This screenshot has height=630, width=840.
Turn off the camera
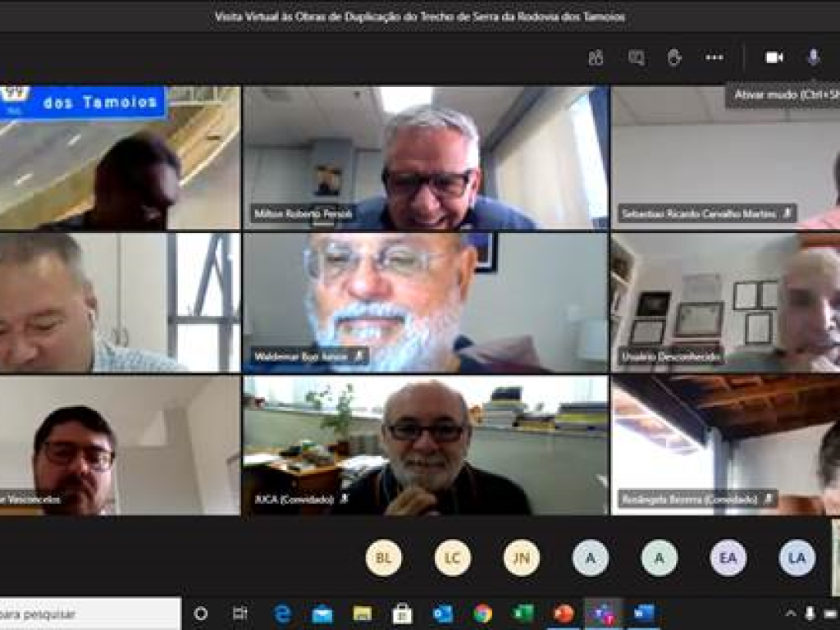tap(774, 57)
